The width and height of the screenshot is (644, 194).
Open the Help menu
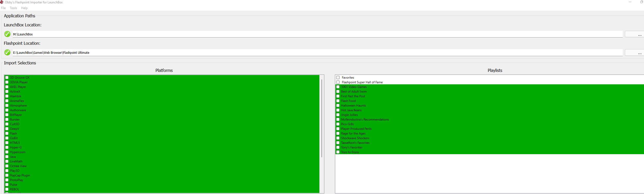tap(24, 8)
